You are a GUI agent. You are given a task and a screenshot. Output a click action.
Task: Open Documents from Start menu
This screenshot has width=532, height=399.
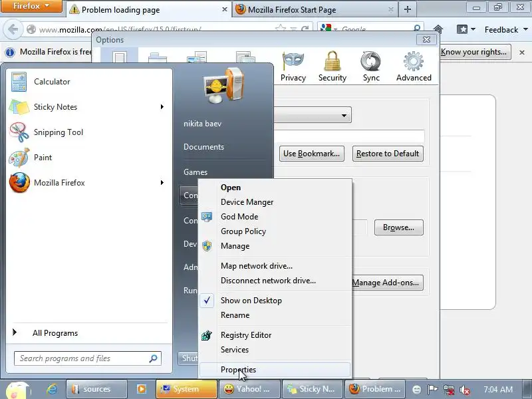[x=203, y=147]
